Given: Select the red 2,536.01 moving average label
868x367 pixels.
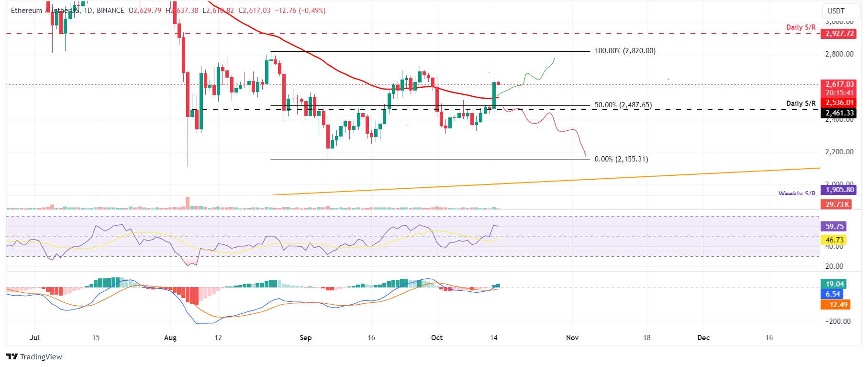Looking at the screenshot, I should tap(839, 103).
